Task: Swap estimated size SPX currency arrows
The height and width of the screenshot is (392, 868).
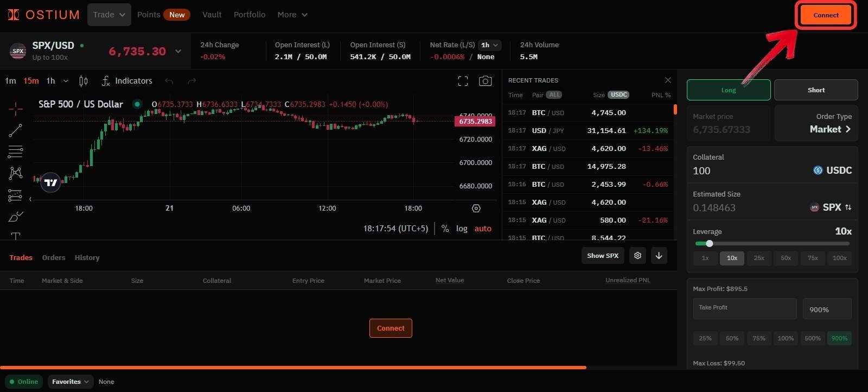Action: pyautogui.click(x=848, y=207)
